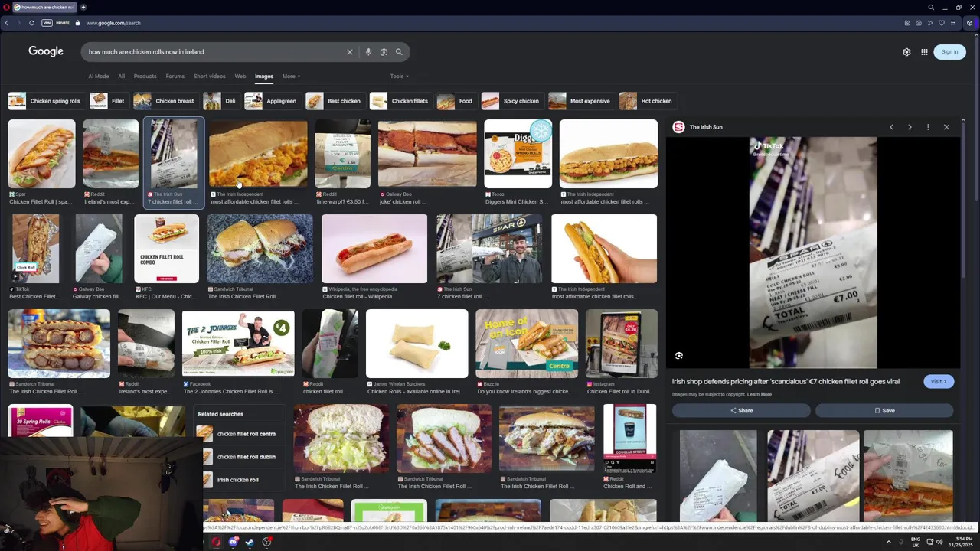The height and width of the screenshot is (551, 980).
Task: Open Spar Chicken Fillet Roll thumbnail
Action: [41, 154]
